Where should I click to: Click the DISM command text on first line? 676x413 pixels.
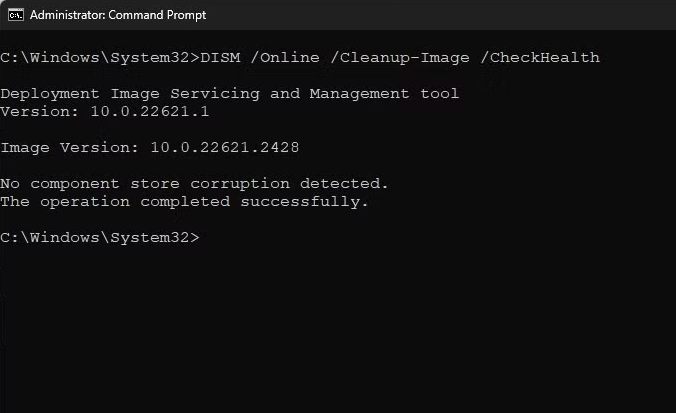(220, 57)
